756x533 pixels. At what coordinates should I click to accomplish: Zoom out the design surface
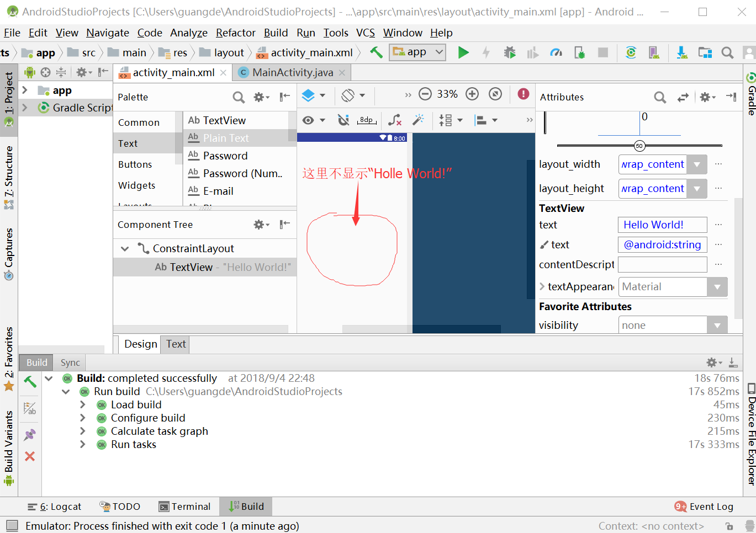(x=425, y=94)
